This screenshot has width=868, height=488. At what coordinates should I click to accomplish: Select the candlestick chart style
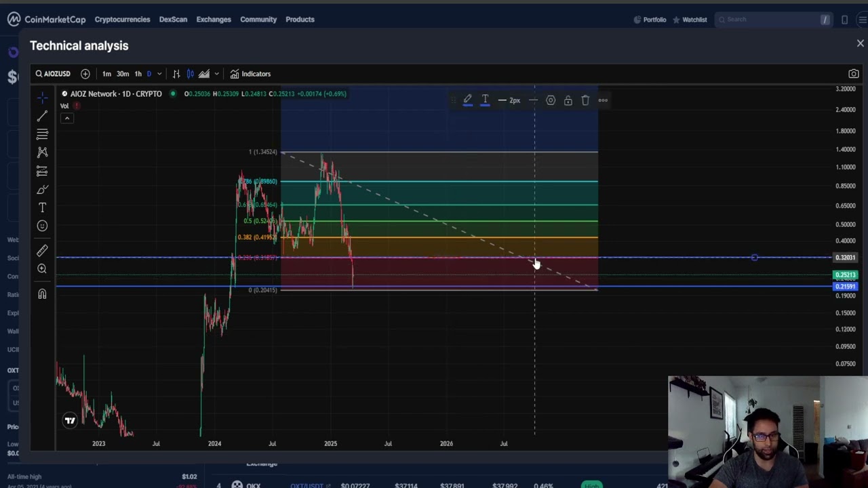coord(191,74)
